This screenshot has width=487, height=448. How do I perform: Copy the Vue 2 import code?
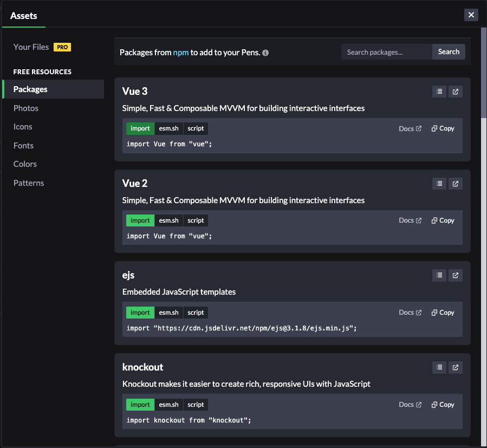click(443, 220)
